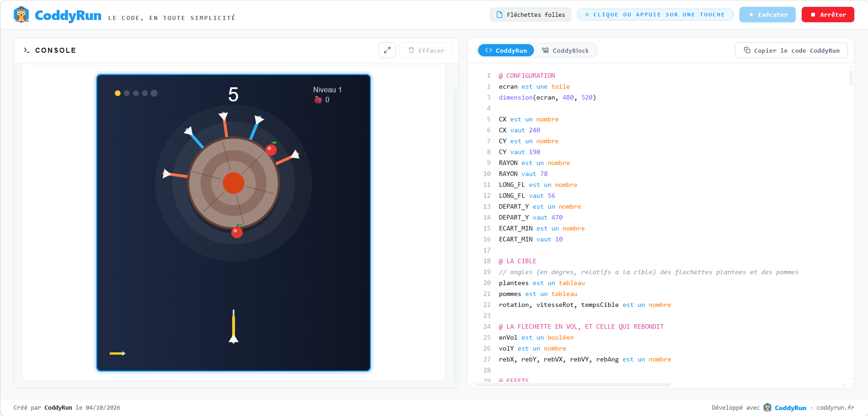Copy the CoddyRun code
The height and width of the screenshot is (416, 868).
click(x=791, y=50)
